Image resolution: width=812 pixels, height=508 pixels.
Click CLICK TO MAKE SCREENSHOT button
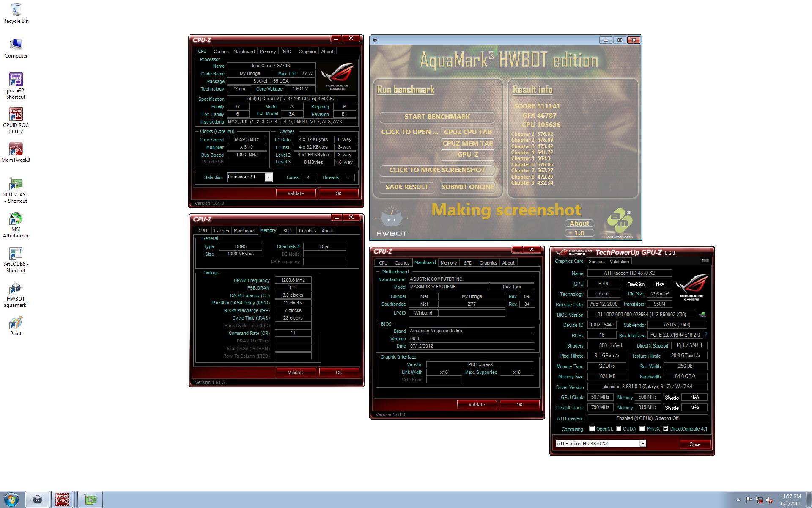(437, 170)
